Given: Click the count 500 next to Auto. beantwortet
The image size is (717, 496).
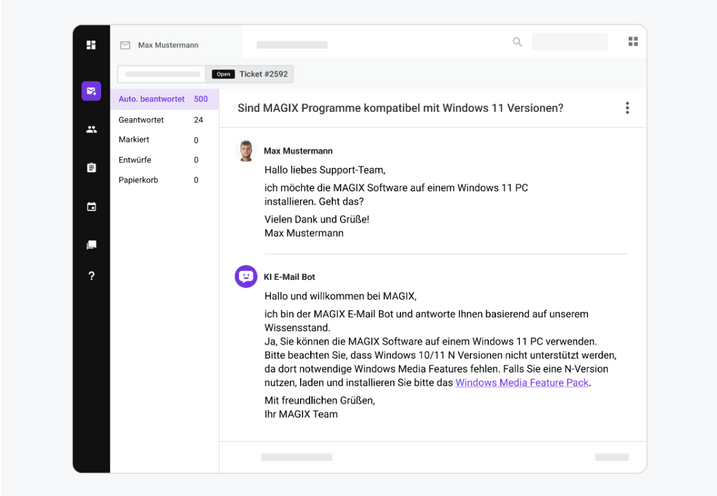Looking at the screenshot, I should [x=201, y=99].
